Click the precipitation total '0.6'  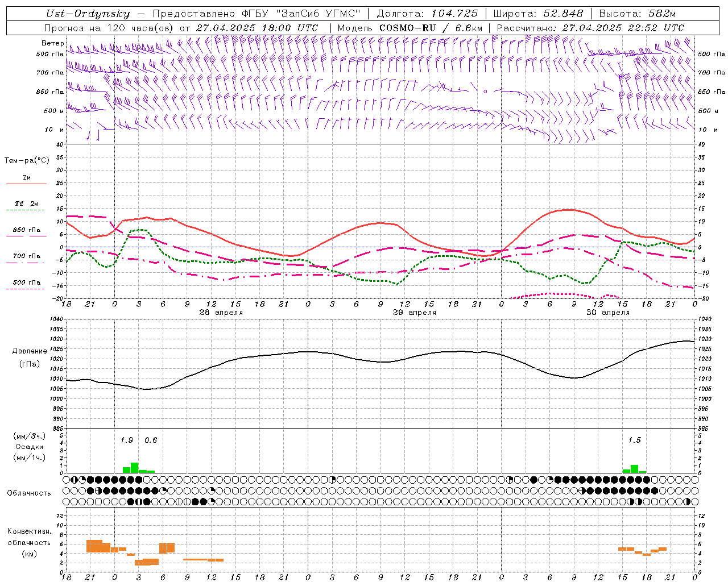tap(151, 440)
